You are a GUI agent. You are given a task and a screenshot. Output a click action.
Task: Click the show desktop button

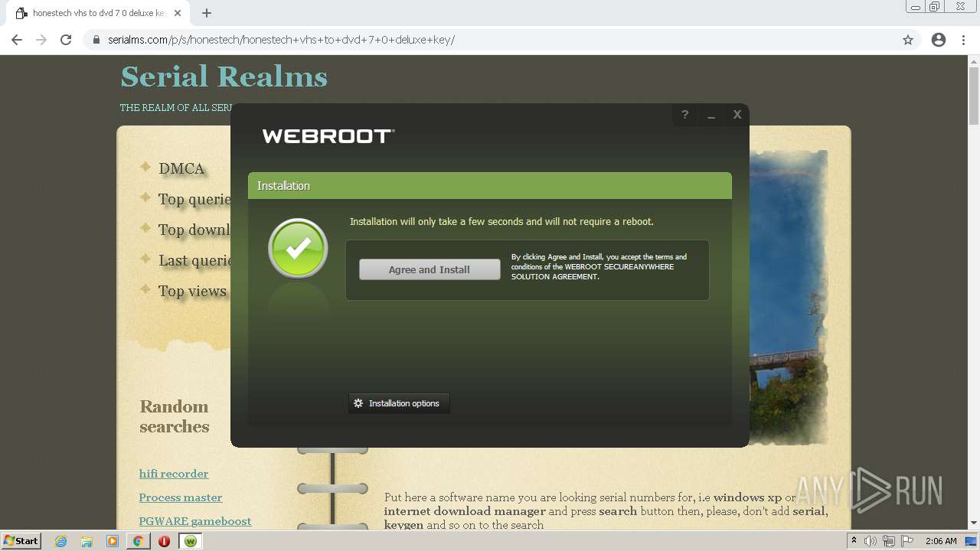click(972, 541)
